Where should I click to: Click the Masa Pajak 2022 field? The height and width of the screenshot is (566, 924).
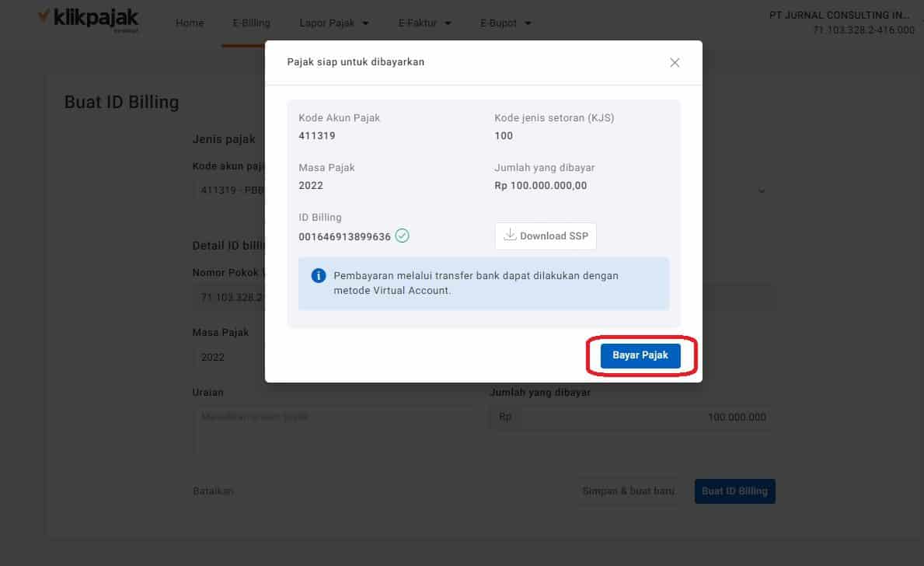pos(228,358)
